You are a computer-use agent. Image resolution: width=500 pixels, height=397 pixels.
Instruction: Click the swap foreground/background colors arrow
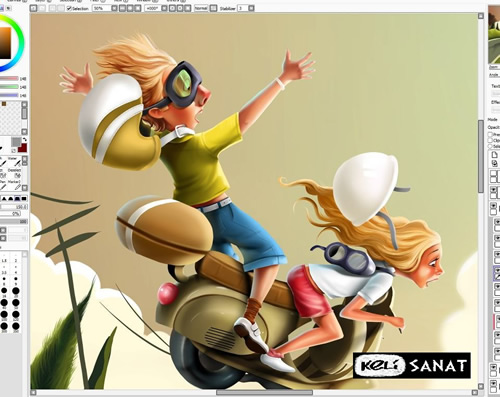click(x=24, y=139)
